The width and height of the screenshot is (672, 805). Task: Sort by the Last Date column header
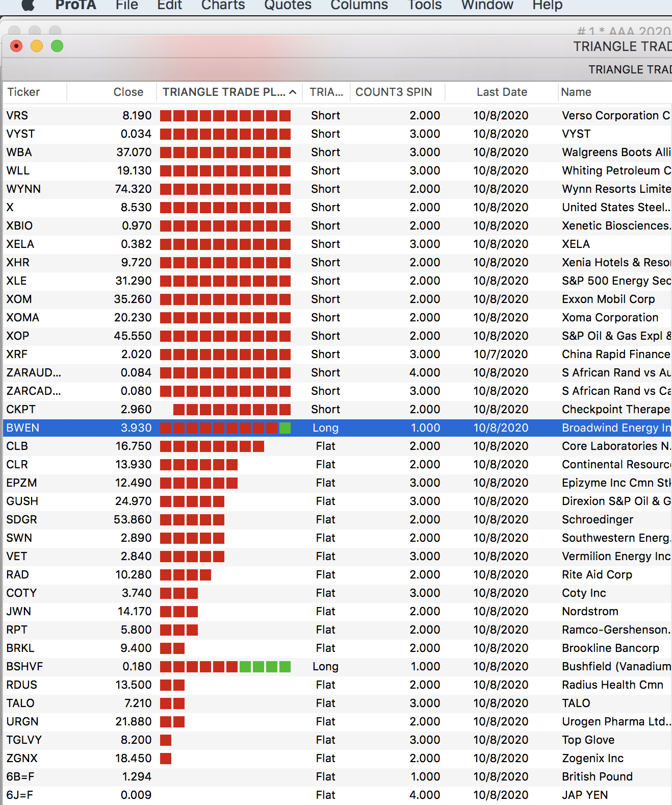[x=502, y=92]
